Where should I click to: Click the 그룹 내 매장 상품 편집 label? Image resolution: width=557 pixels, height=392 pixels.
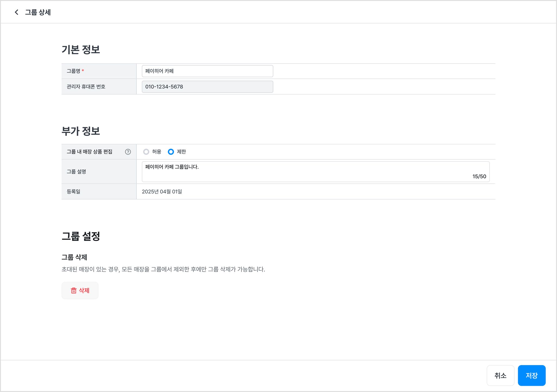(x=89, y=152)
